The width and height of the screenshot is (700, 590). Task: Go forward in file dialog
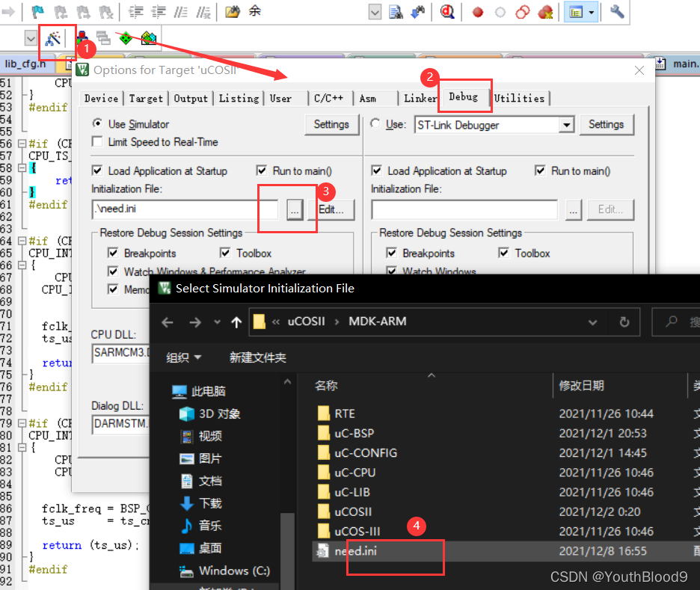pyautogui.click(x=195, y=322)
